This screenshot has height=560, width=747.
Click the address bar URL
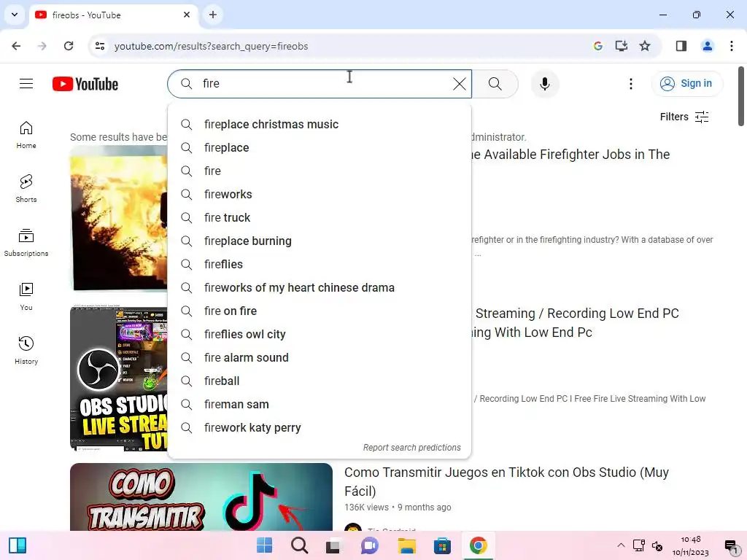(211, 46)
